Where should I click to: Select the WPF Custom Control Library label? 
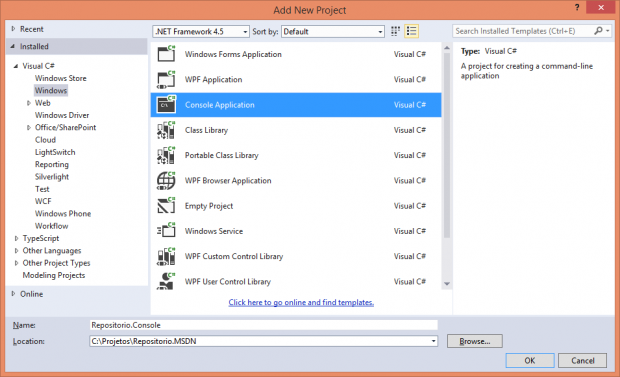(x=234, y=256)
